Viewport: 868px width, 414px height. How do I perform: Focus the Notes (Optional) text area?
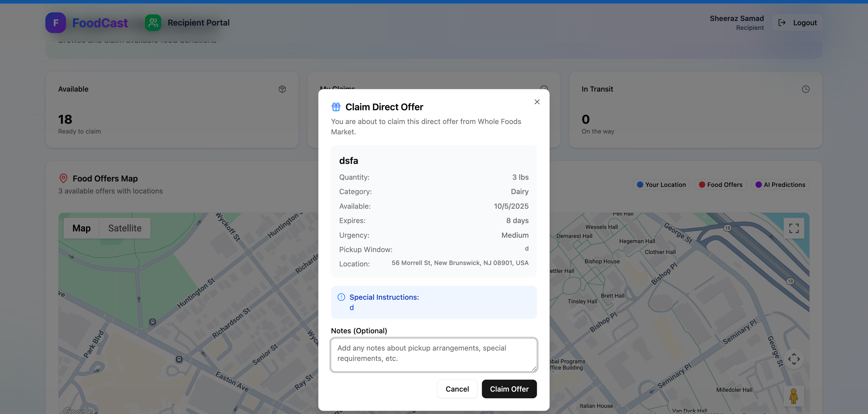433,354
